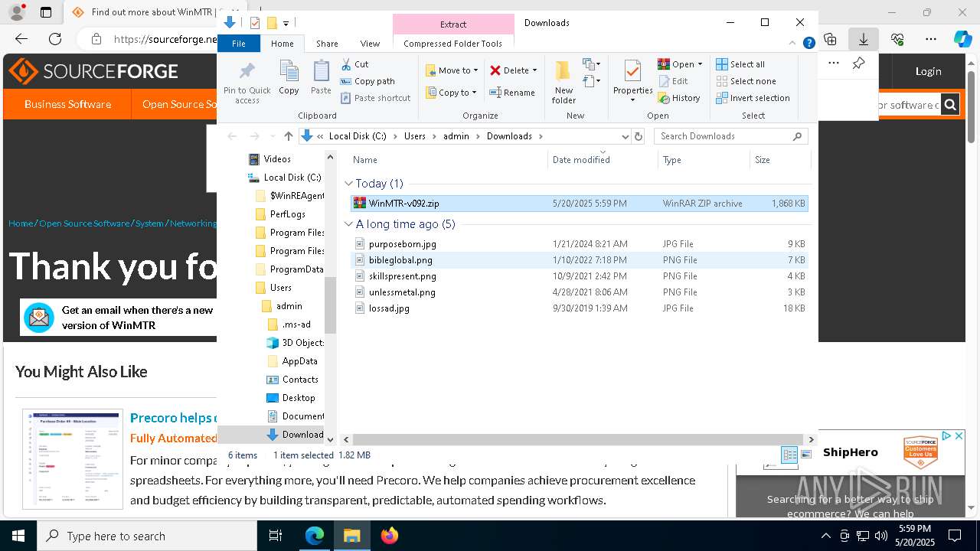980x551 pixels.
Task: Open Explorer Help question mark icon
Action: tap(808, 44)
